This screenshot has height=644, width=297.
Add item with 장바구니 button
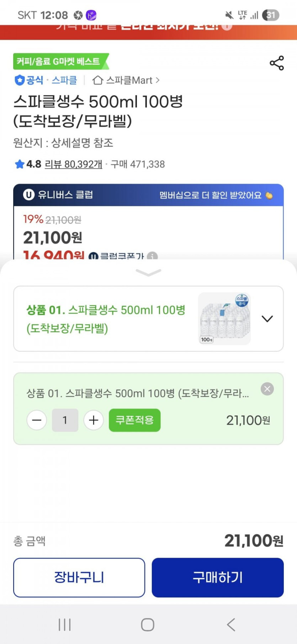tap(79, 577)
